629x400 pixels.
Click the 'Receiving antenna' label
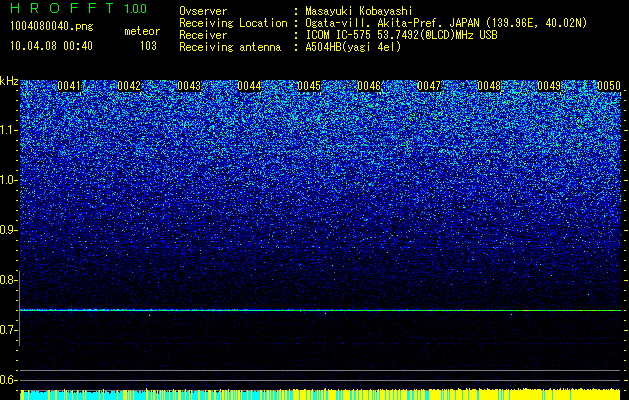pos(230,47)
